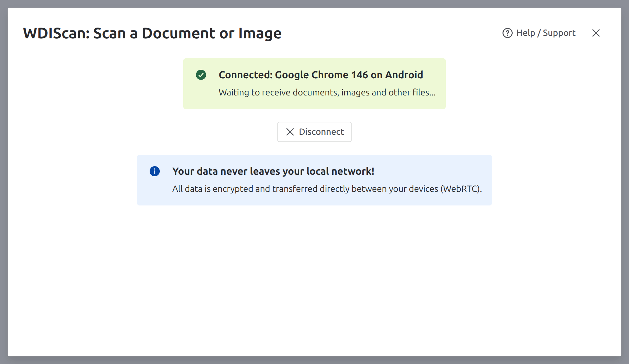Click the X icon inside Disconnect
The image size is (629, 364).
click(x=290, y=132)
